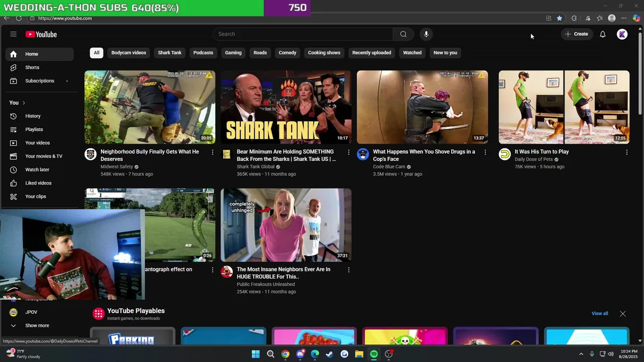644x362 pixels.
Task: Open Playlists in the sidebar
Action: (40, 129)
